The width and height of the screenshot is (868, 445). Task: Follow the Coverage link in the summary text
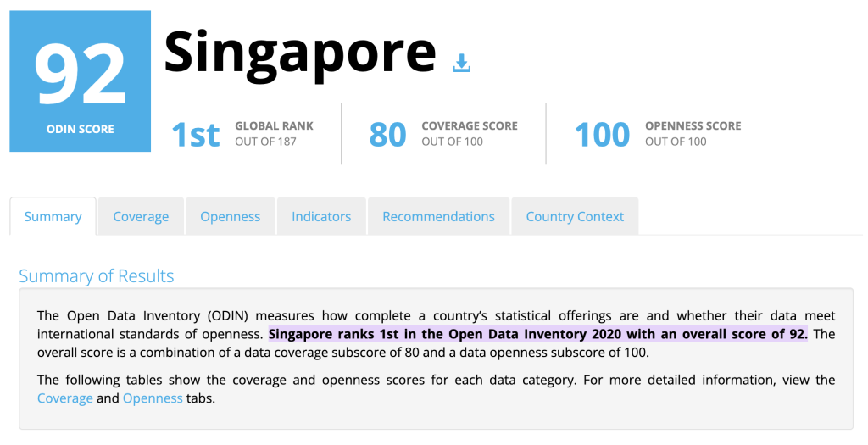[x=64, y=398]
